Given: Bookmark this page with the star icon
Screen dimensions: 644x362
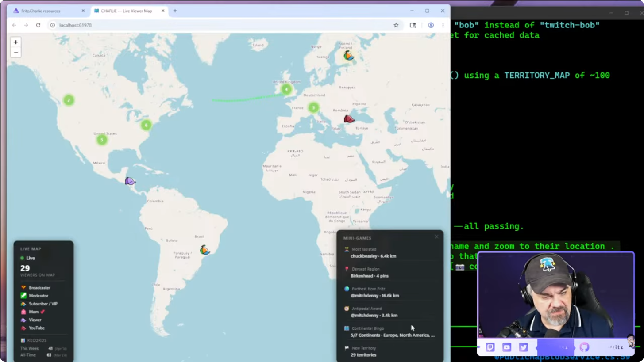Looking at the screenshot, I should pos(396,25).
